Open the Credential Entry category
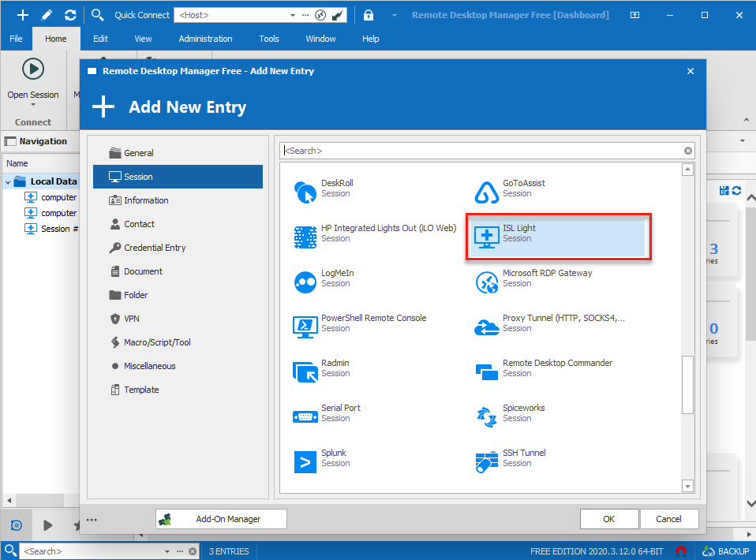This screenshot has width=756, height=560. pyautogui.click(x=155, y=248)
